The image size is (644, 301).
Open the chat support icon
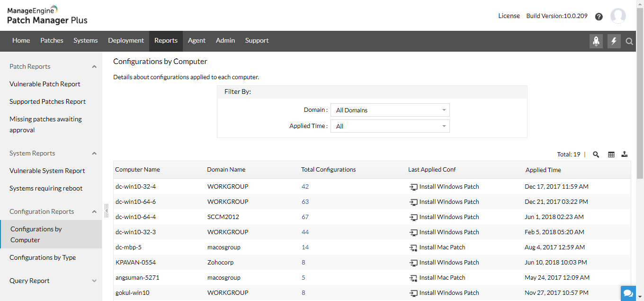pos(628,293)
